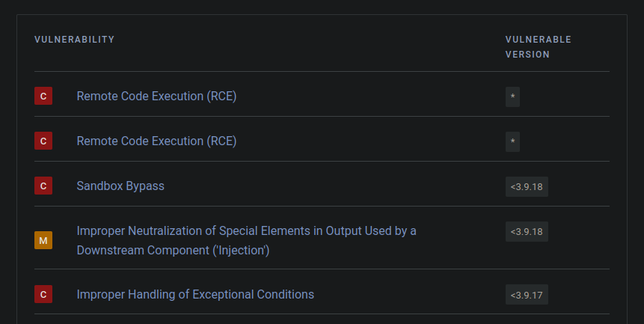The width and height of the screenshot is (644, 324).
Task: Click the <3.9.17 version tag
Action: [x=527, y=295]
